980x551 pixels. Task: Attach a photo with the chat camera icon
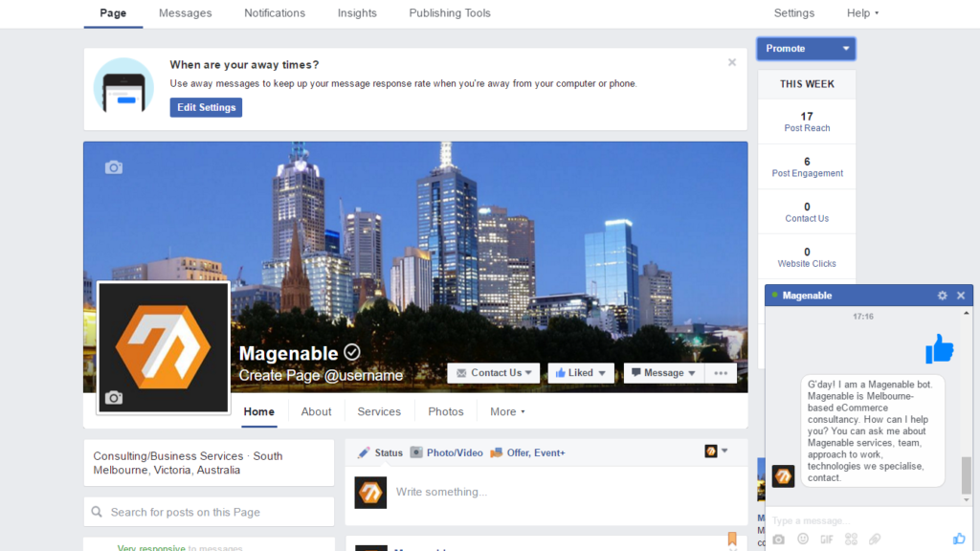coord(779,540)
